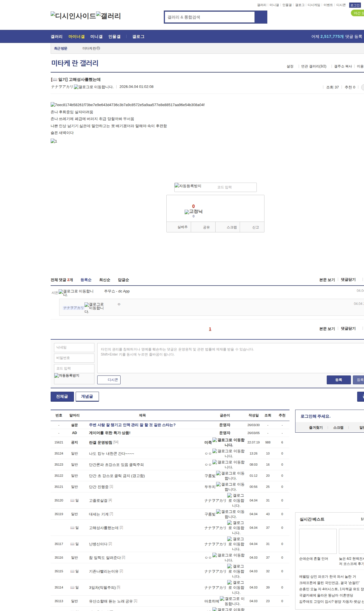Image resolution: width=364 pixels, height=611 pixels.
Task: Click gallog icon beside 미죽 in notice row
Action: (x=215, y=440)
